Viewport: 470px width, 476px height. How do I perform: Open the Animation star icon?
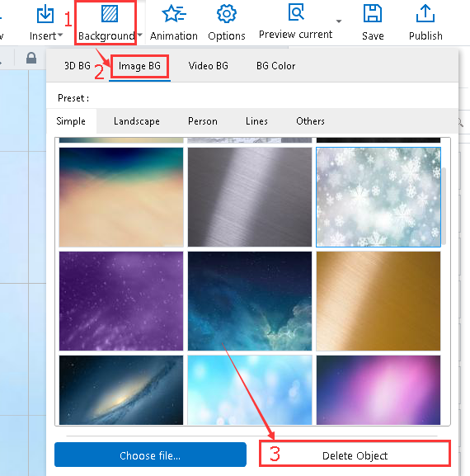(174, 14)
